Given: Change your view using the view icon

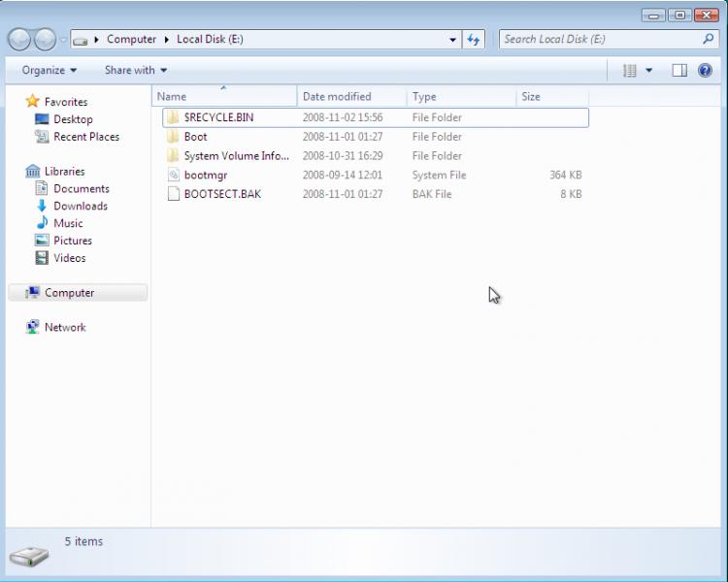Looking at the screenshot, I should pyautogui.click(x=630, y=71).
